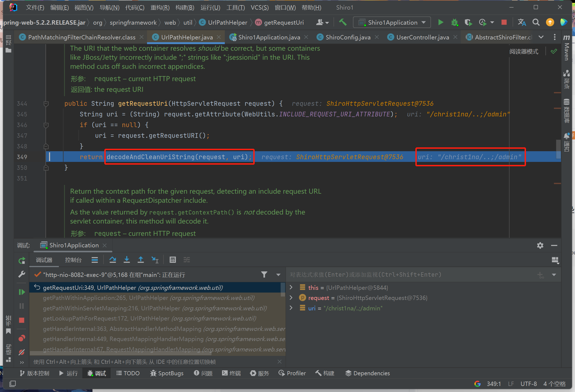The image size is (575, 392).
Task: Switch to ShiroConfig.java tab
Action: coord(348,37)
